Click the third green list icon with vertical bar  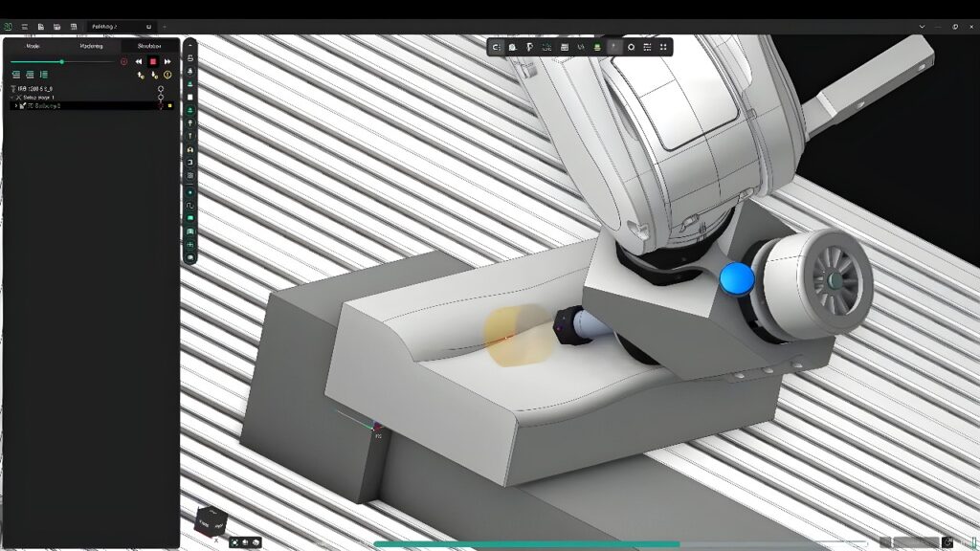(44, 75)
